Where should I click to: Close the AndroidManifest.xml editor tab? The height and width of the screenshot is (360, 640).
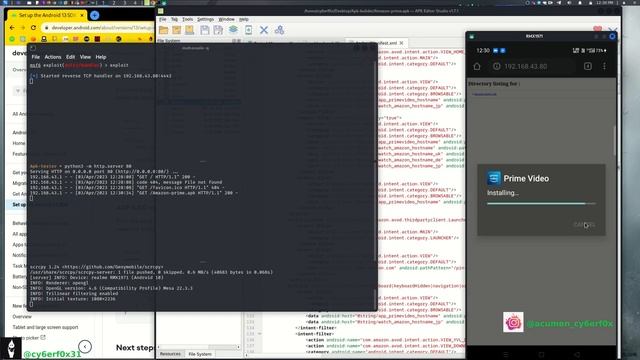tap(401, 42)
